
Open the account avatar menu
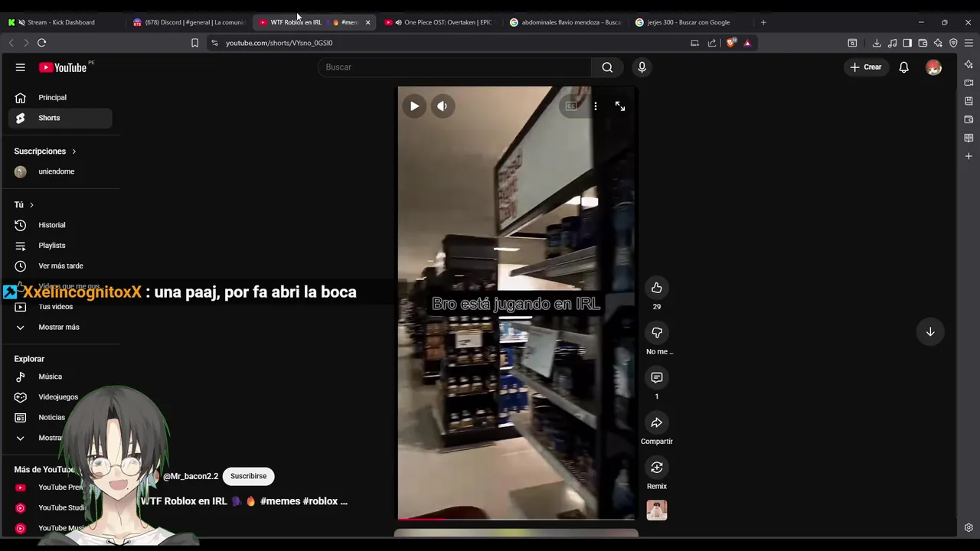(933, 67)
